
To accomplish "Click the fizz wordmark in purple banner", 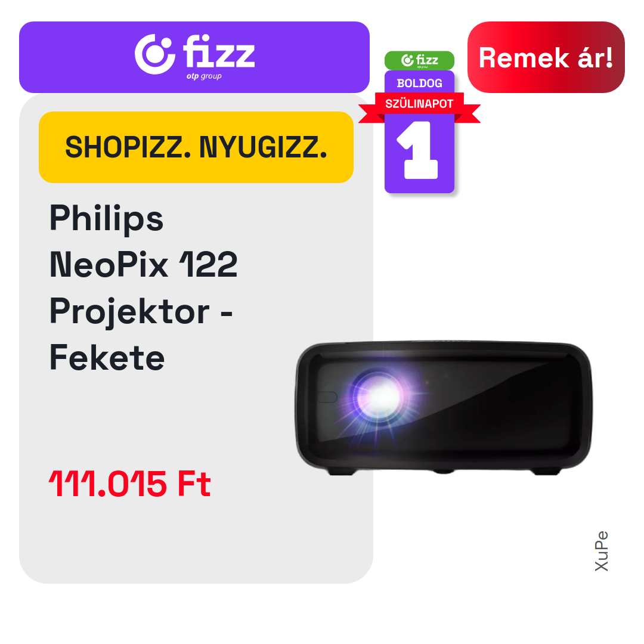I will click(x=219, y=51).
